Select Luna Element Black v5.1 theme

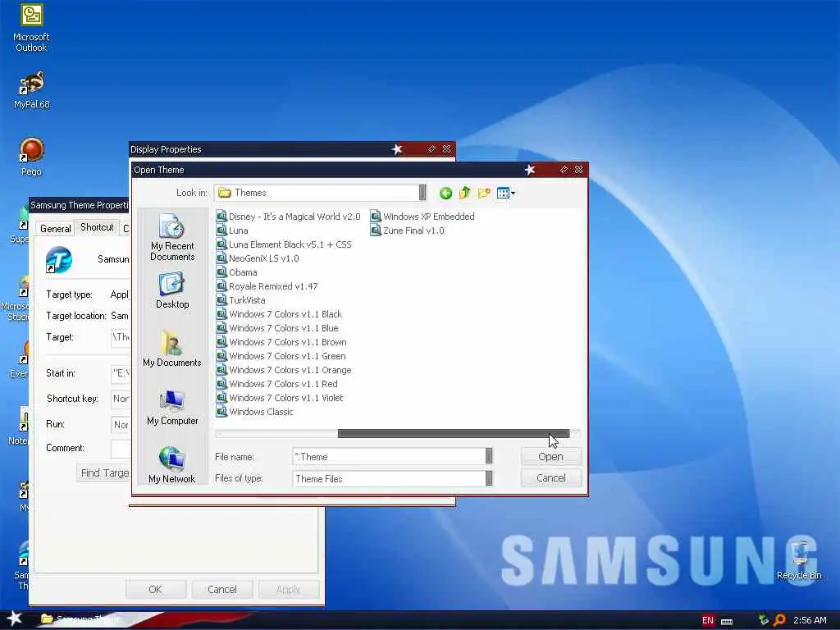coord(284,244)
